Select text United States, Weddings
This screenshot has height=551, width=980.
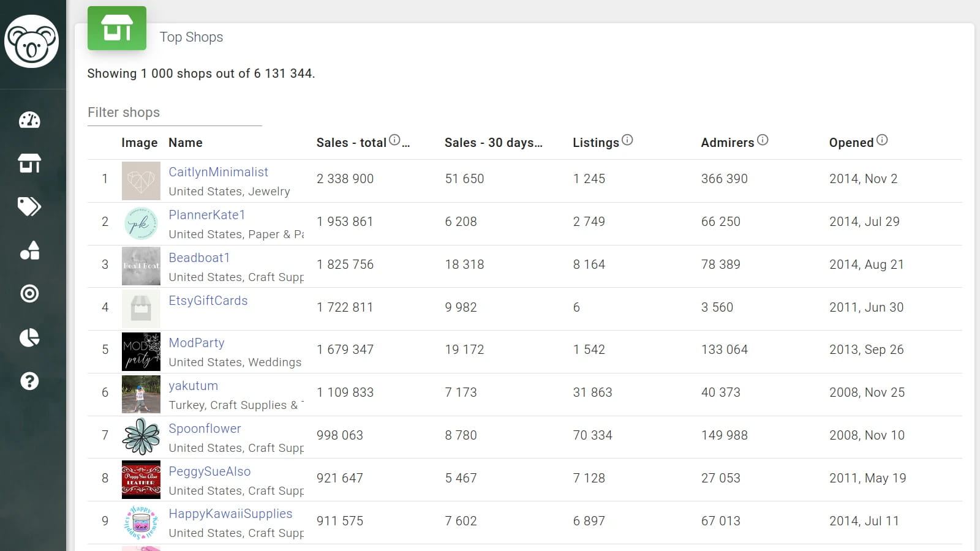pos(235,362)
